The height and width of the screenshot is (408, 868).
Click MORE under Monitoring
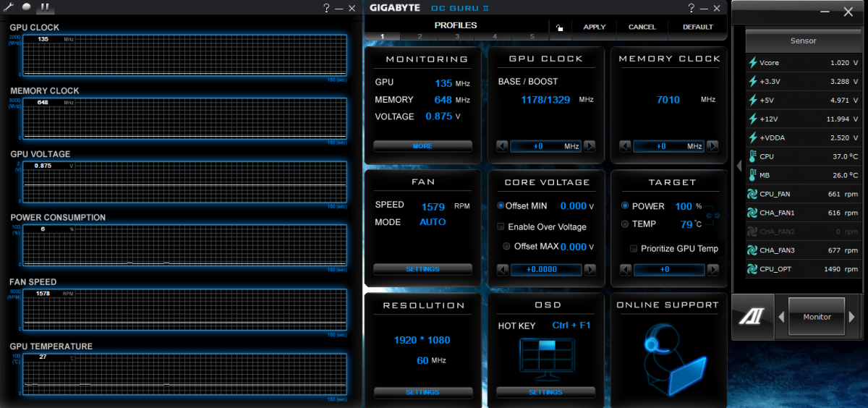pyautogui.click(x=422, y=146)
